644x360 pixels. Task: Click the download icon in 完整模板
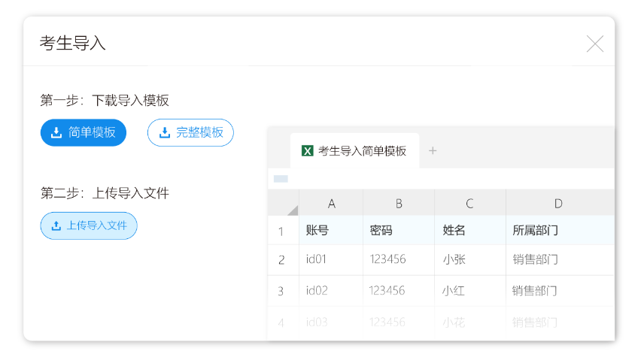164,132
